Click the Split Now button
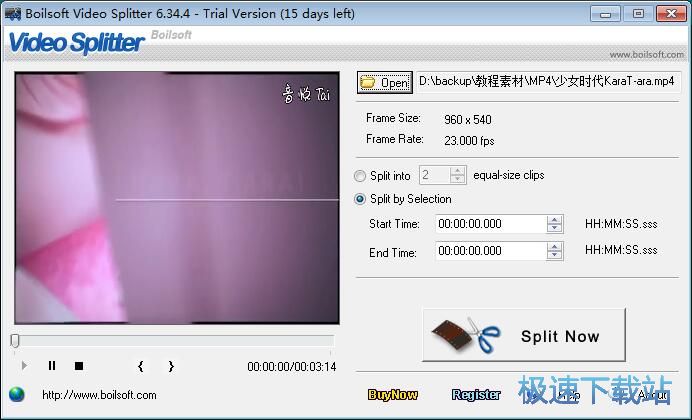 click(x=524, y=335)
